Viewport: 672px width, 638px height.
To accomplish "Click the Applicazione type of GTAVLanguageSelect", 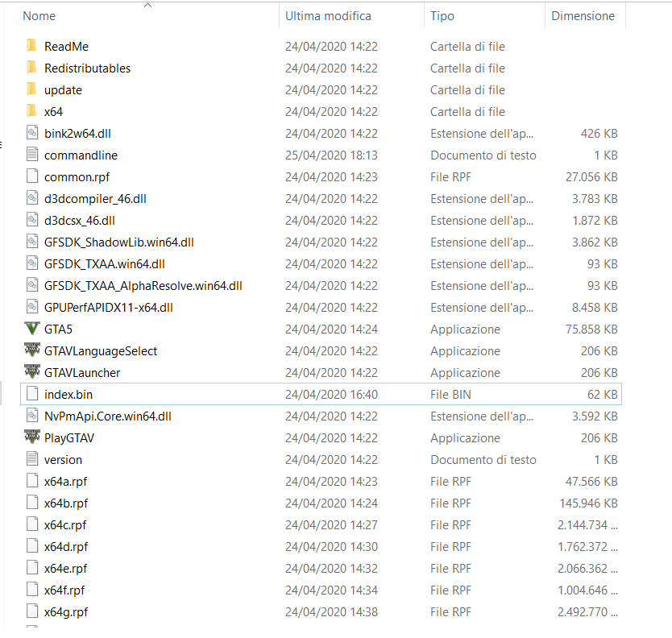I will (x=465, y=351).
